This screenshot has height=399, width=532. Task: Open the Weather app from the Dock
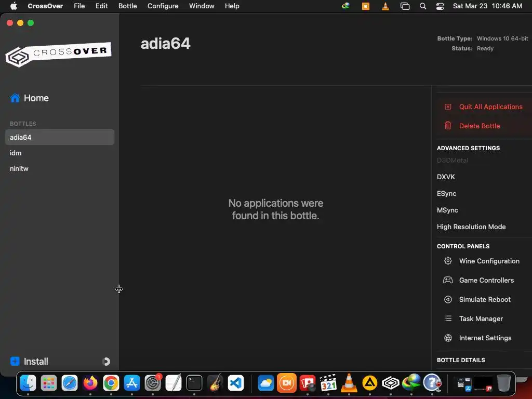(265, 383)
